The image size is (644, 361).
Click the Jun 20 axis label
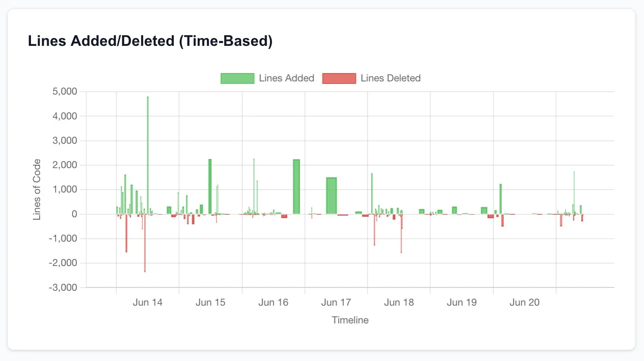point(524,302)
